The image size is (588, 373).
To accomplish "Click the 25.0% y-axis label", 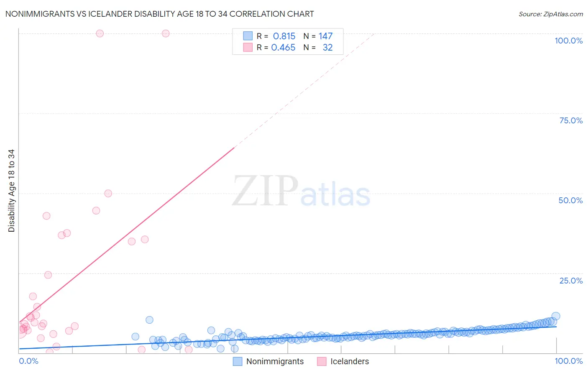I will [x=571, y=281].
